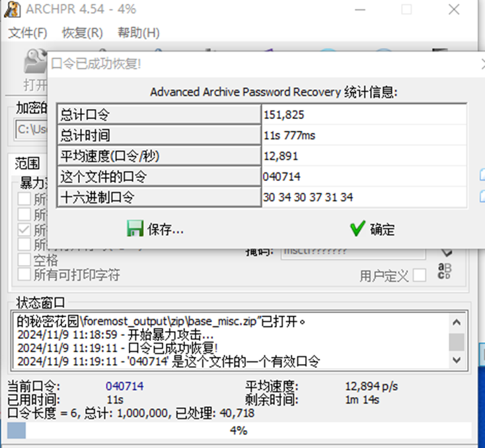
Task: Click the 4% progress bar
Action: point(239,430)
